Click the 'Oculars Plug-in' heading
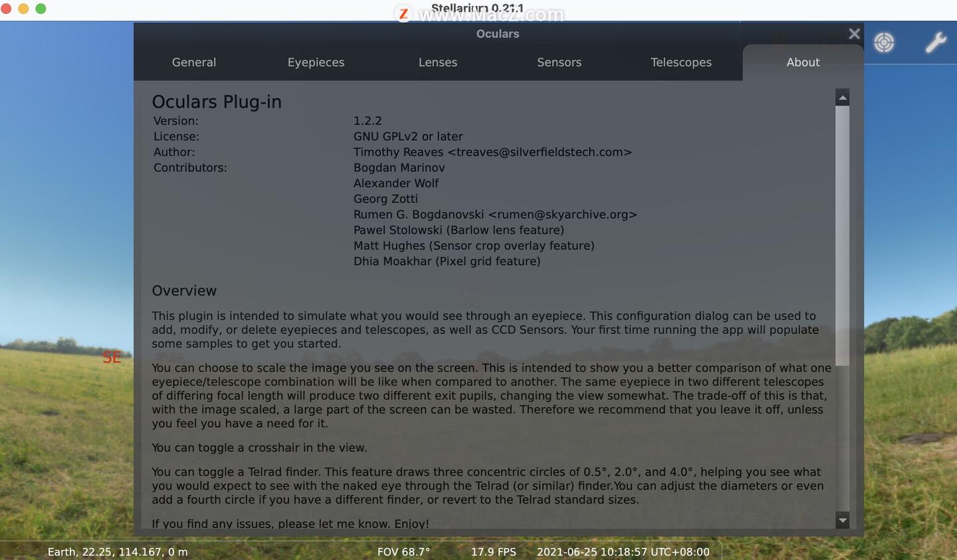This screenshot has width=957, height=560. coord(217,102)
